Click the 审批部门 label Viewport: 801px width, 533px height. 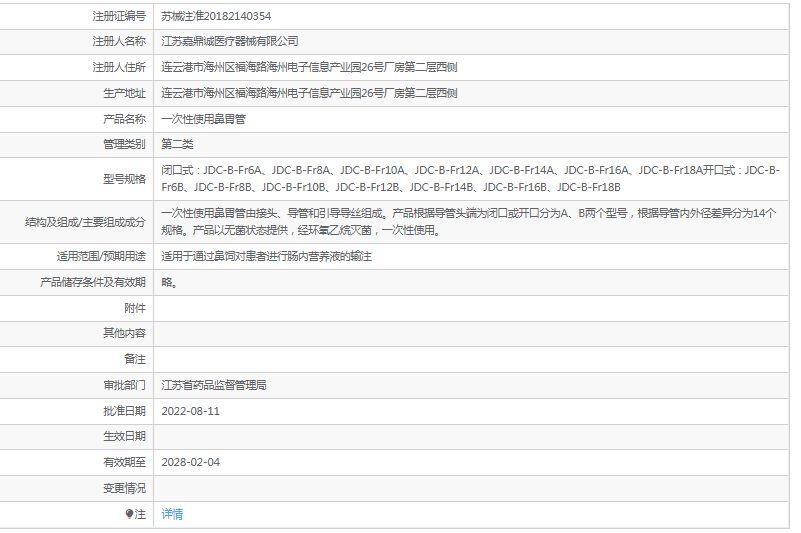[124, 385]
